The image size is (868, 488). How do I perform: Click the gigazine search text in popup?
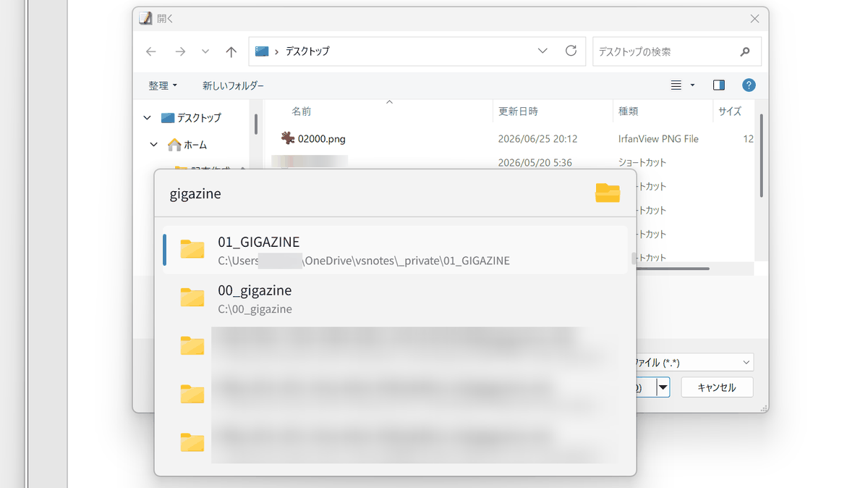point(195,193)
